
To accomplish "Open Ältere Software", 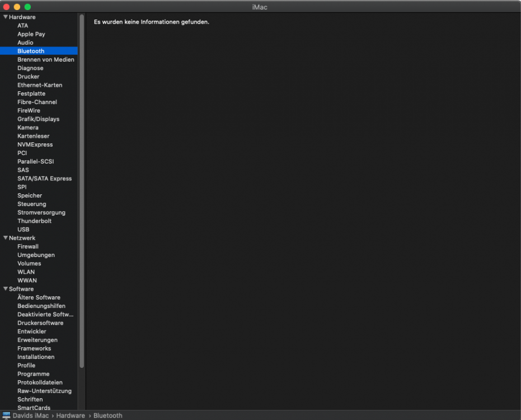I will coord(39,297).
